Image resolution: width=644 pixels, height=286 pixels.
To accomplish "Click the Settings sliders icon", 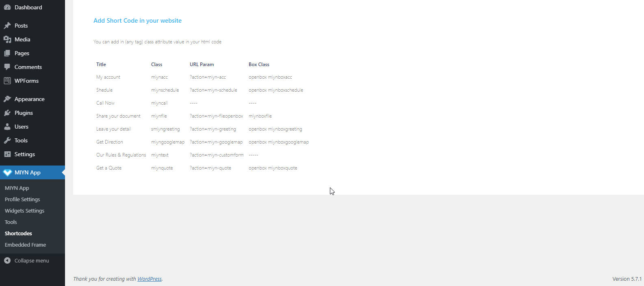I will click(x=7, y=154).
